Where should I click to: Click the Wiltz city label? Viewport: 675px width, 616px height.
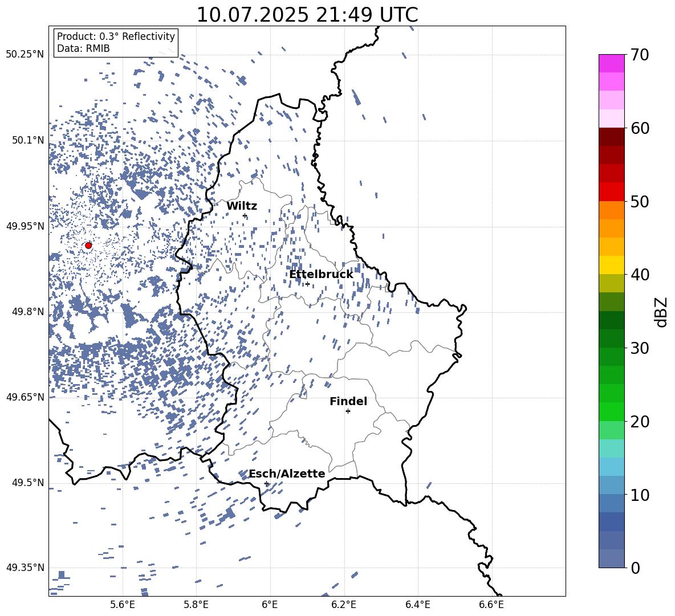click(242, 206)
